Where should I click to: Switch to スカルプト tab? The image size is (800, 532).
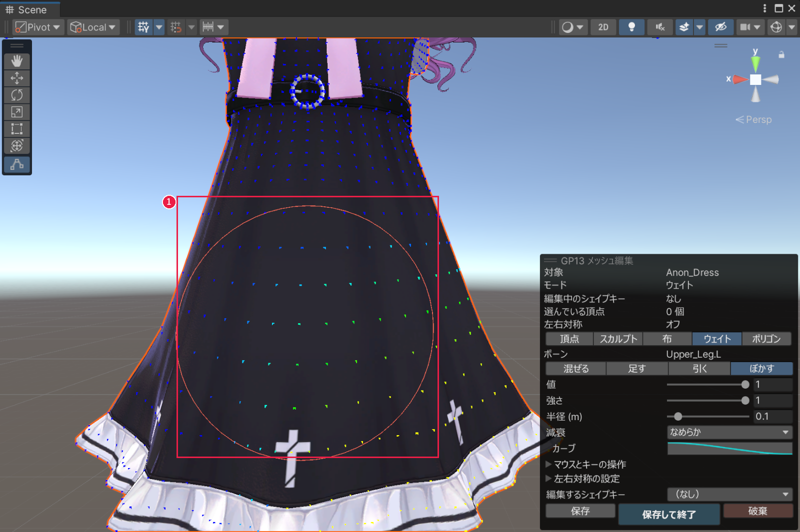[x=618, y=339]
